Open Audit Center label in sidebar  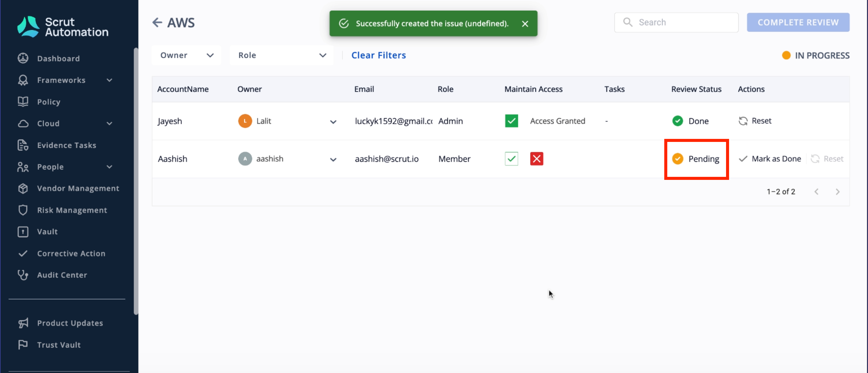62,275
